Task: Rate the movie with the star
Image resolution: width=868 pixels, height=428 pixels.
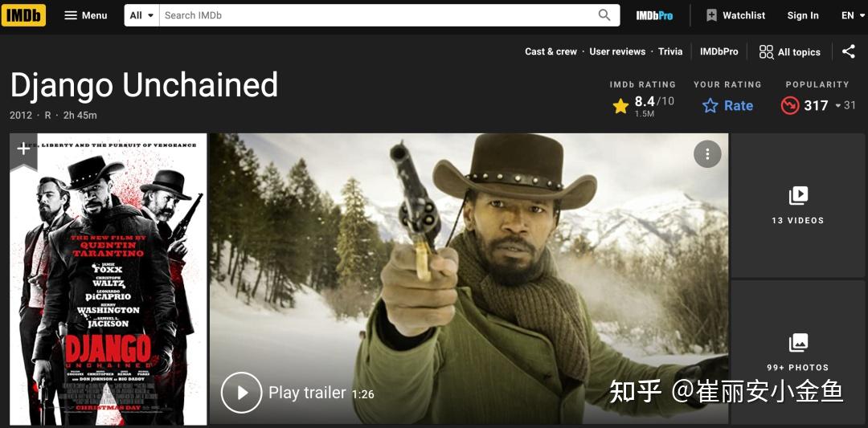Action: click(727, 106)
